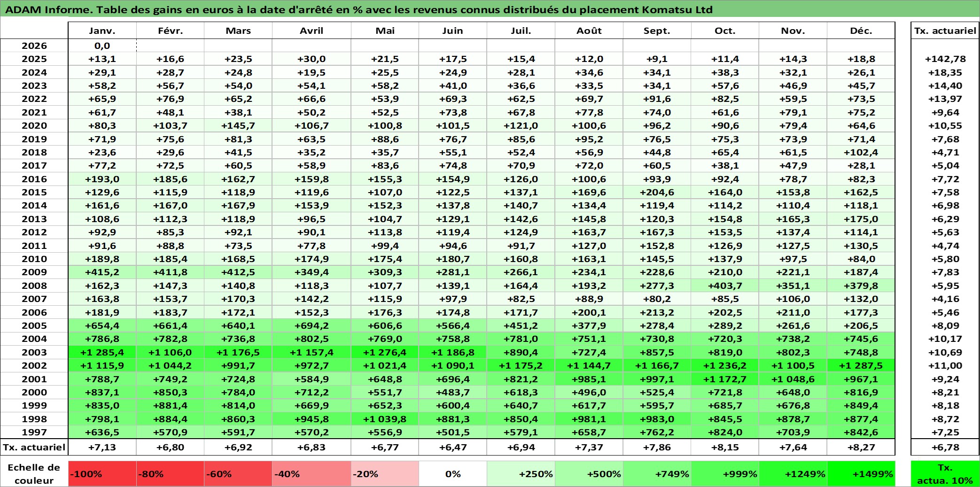Select cell +1 285,4 in row 2003
980x487 pixels.
point(102,352)
